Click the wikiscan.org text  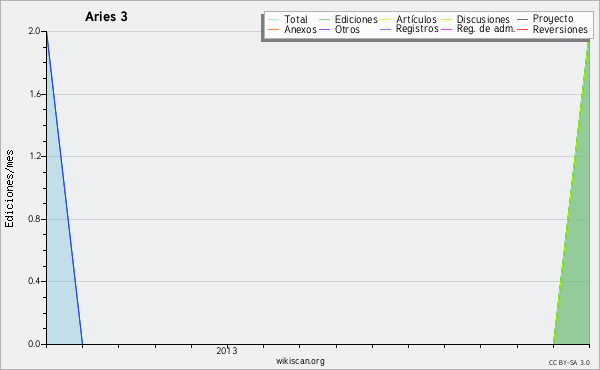300,361
